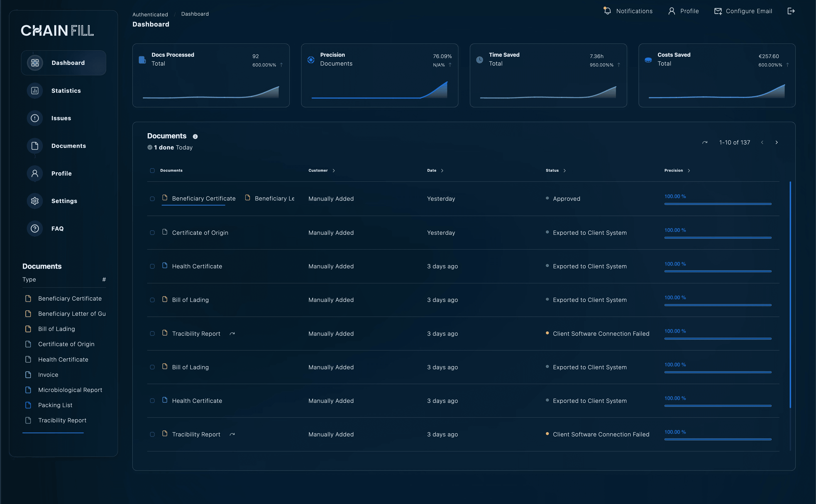Click the Profile person icon in header
816x504 pixels.
(x=672, y=11)
